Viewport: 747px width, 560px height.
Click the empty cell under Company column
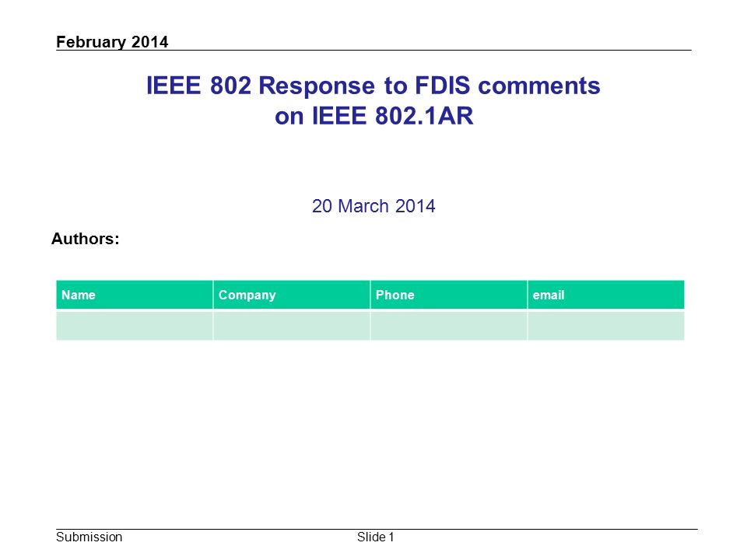[x=292, y=326]
